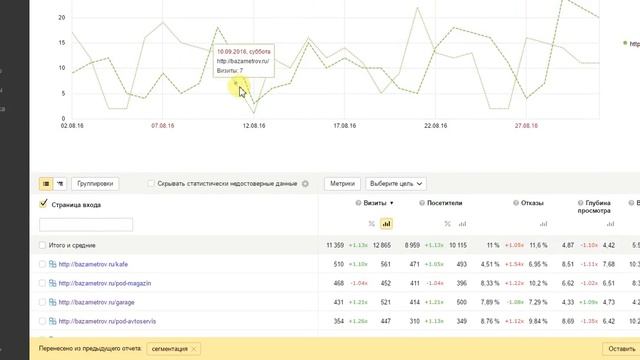This screenshot has height=360, width=640.
Task: Click 12.08.16 date label on chart axis
Action: click(254, 126)
